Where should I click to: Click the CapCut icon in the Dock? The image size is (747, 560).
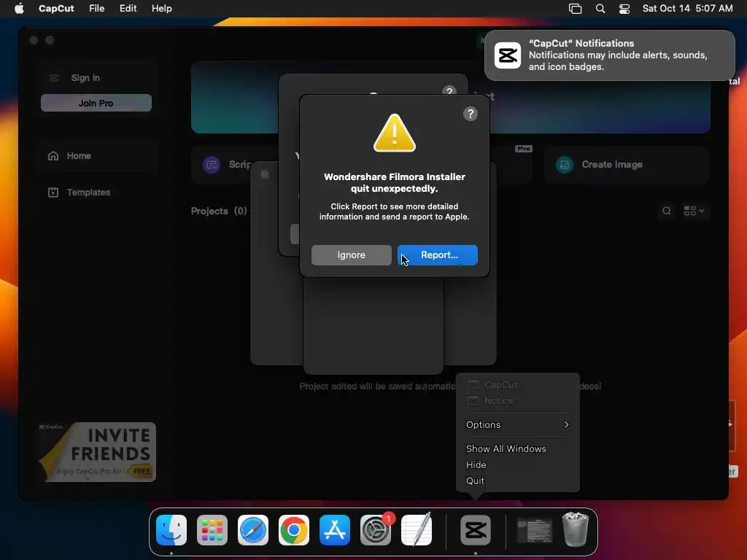tap(476, 530)
